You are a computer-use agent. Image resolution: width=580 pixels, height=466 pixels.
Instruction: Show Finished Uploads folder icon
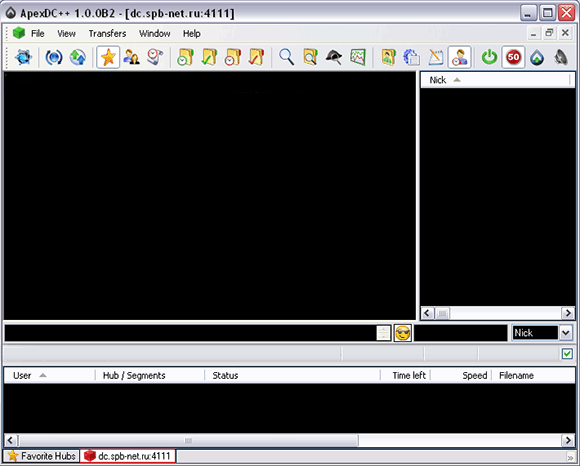click(x=257, y=57)
